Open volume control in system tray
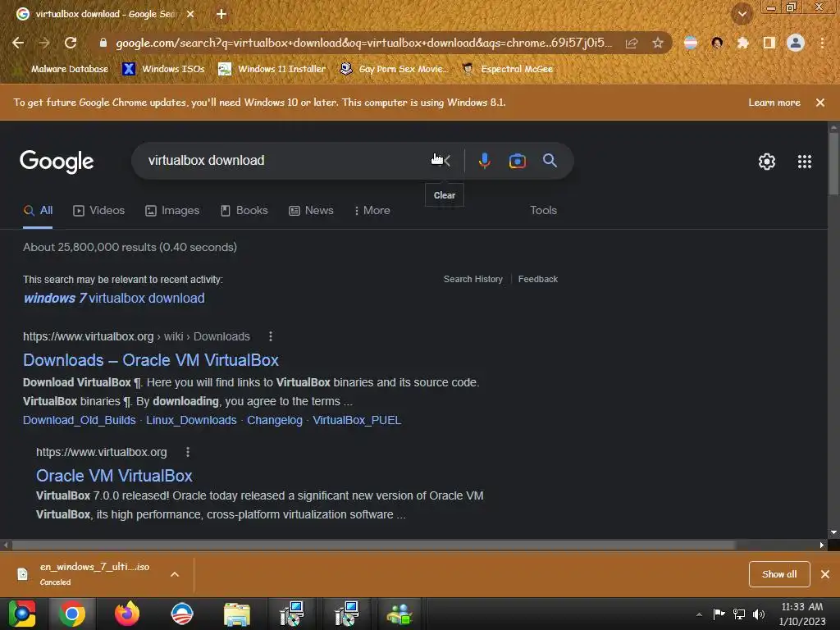Screen dimensions: 840x630 pos(759,614)
